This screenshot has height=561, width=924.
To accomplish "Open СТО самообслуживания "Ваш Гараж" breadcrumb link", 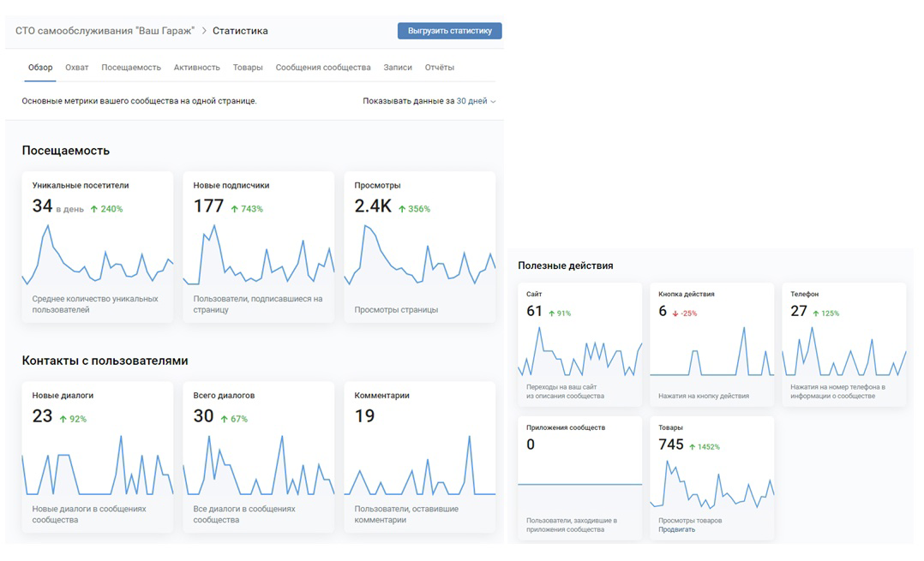I will point(105,31).
